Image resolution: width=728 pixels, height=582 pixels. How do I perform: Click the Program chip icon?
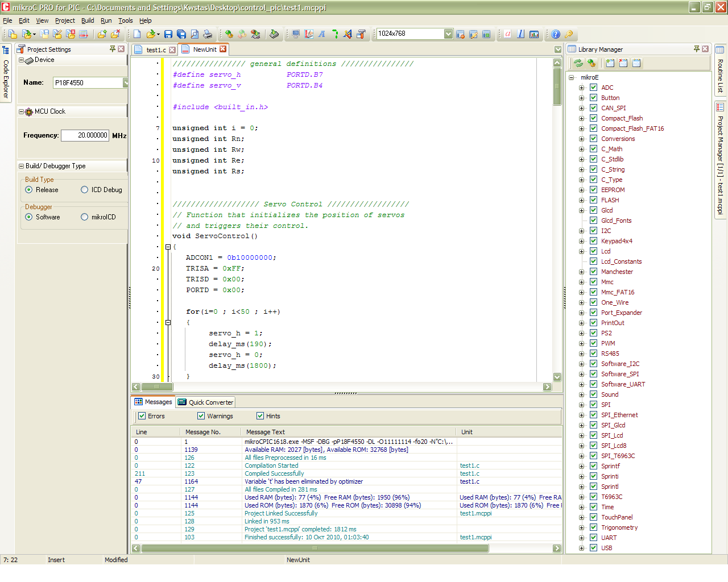point(274,34)
